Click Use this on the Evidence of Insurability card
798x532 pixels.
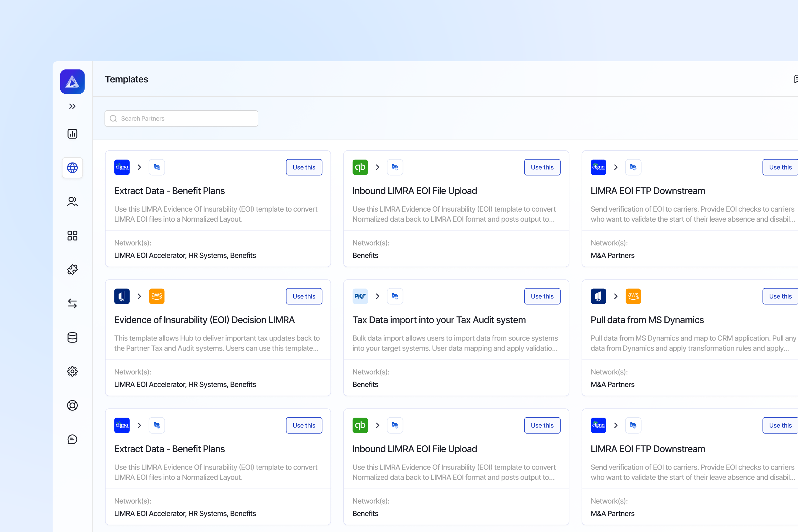tap(304, 296)
